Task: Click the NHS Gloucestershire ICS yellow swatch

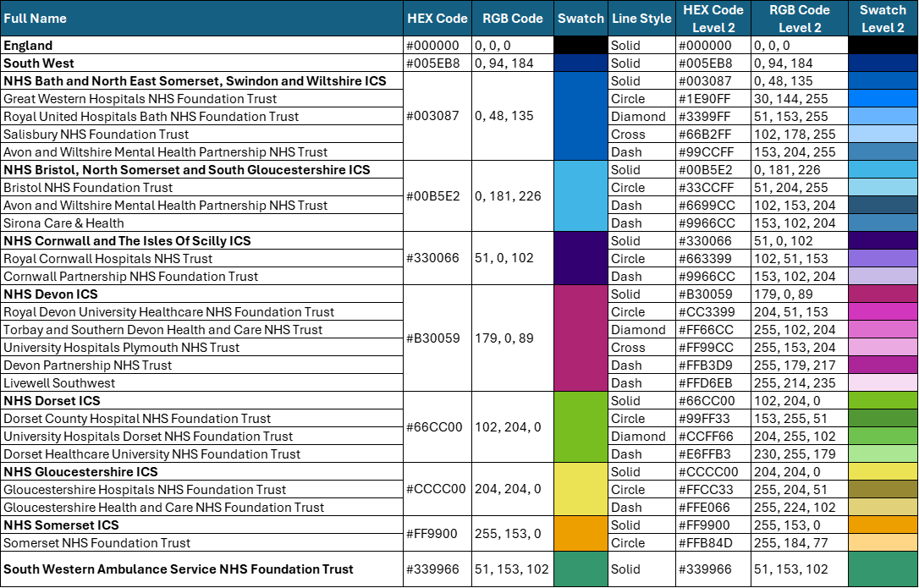Action: 581,489
